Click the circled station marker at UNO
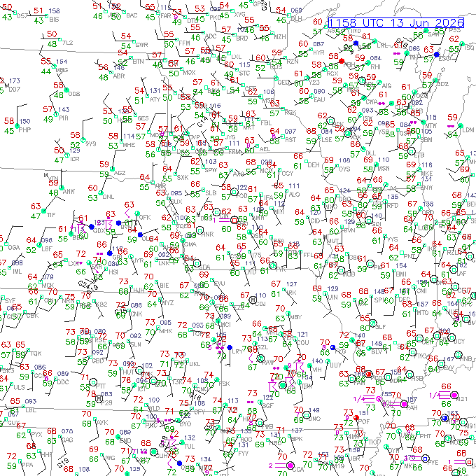The width and height of the screenshot is (476, 476). [307, 414]
